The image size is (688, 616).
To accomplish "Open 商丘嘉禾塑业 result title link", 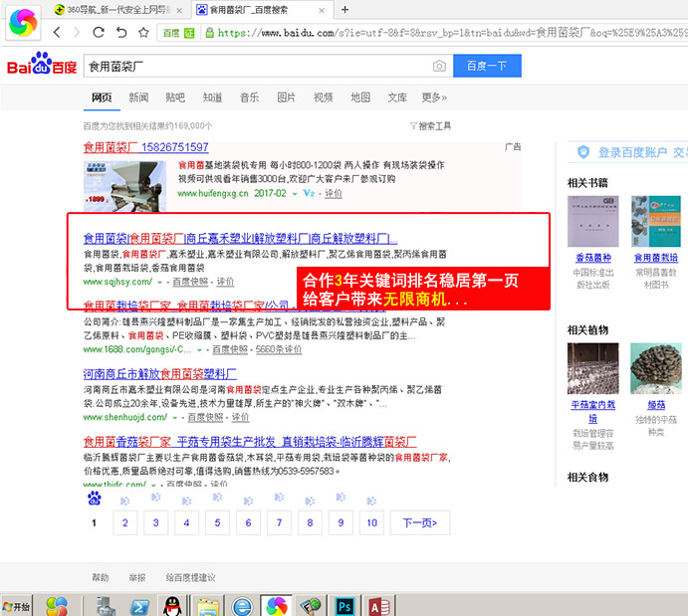I will click(240, 239).
